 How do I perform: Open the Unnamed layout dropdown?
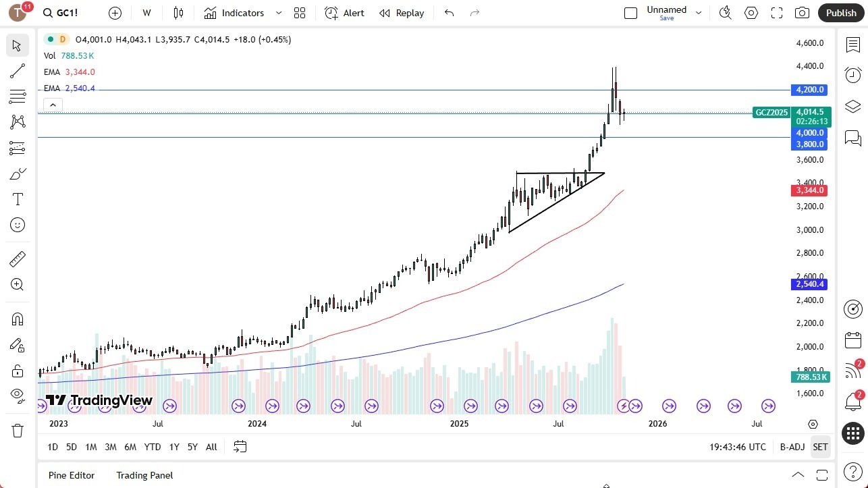(x=699, y=12)
